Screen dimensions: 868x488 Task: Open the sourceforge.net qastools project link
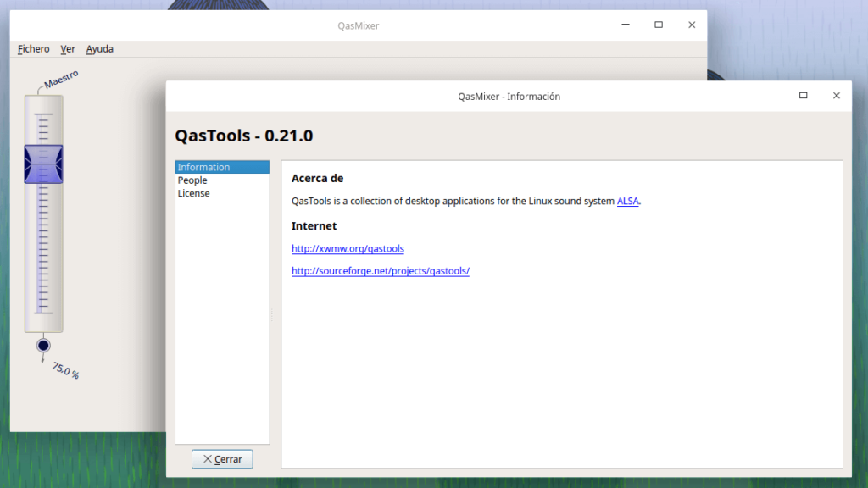coord(381,270)
